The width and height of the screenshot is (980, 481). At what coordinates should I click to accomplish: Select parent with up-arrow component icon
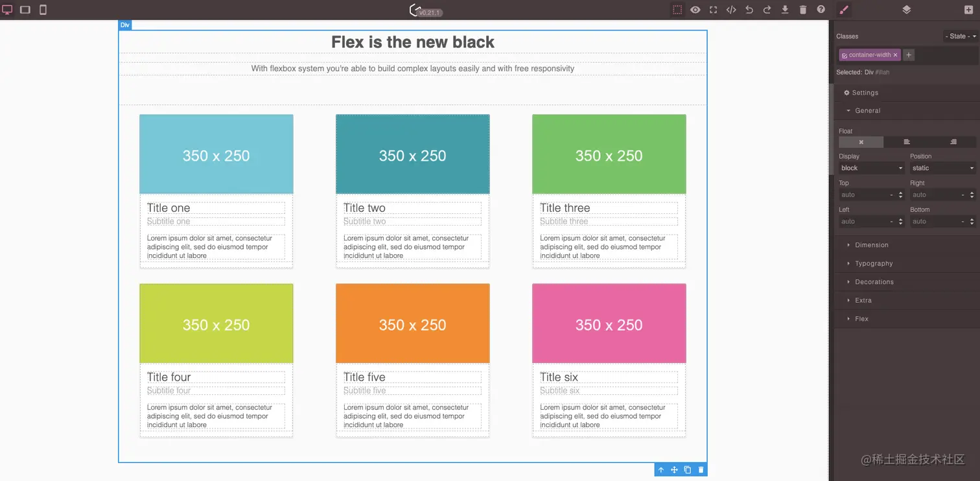[661, 470]
